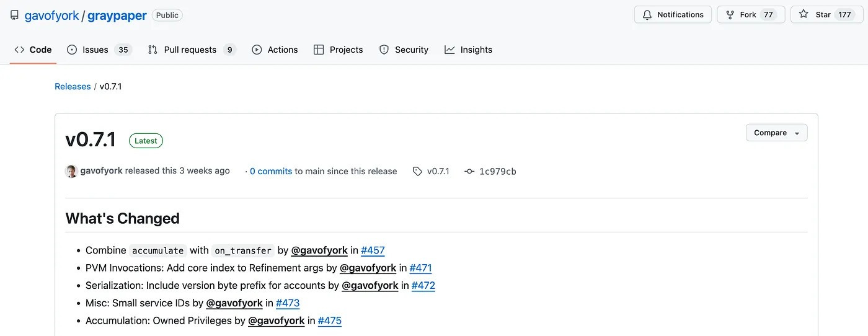This screenshot has width=868, height=336.
Task: Click the commit icon beside 1c979cb
Action: click(469, 171)
